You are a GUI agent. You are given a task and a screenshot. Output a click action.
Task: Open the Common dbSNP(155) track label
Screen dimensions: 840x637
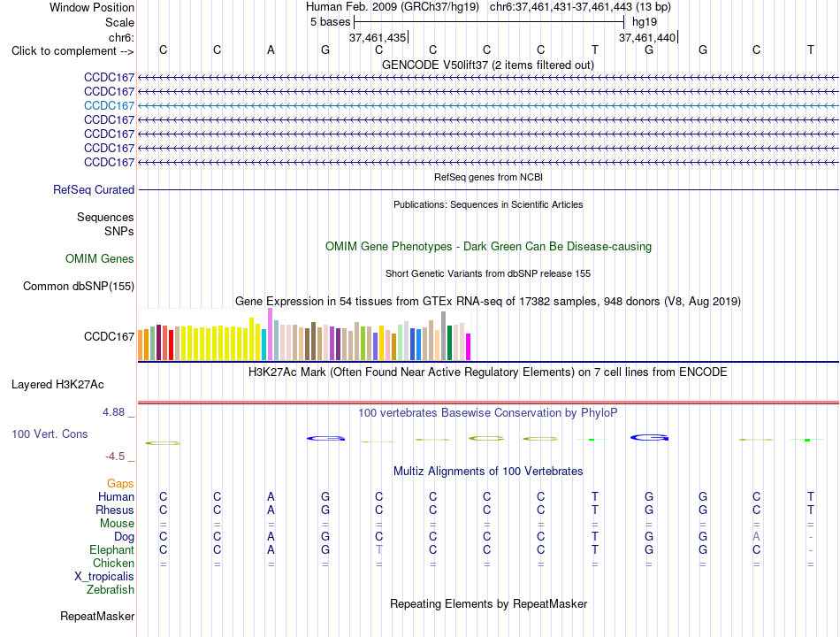pyautogui.click(x=79, y=287)
